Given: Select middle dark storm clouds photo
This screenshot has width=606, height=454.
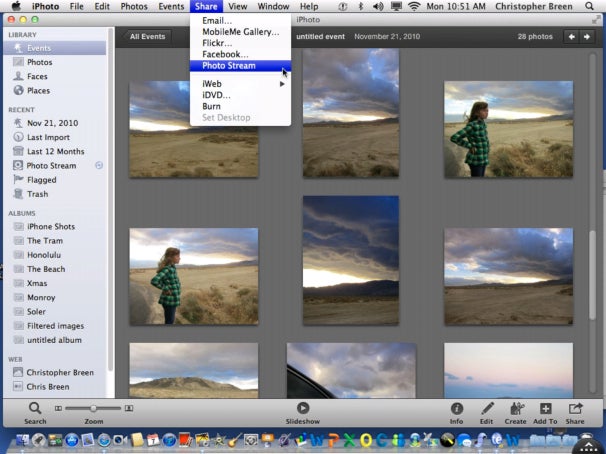Looking at the screenshot, I should tap(351, 260).
